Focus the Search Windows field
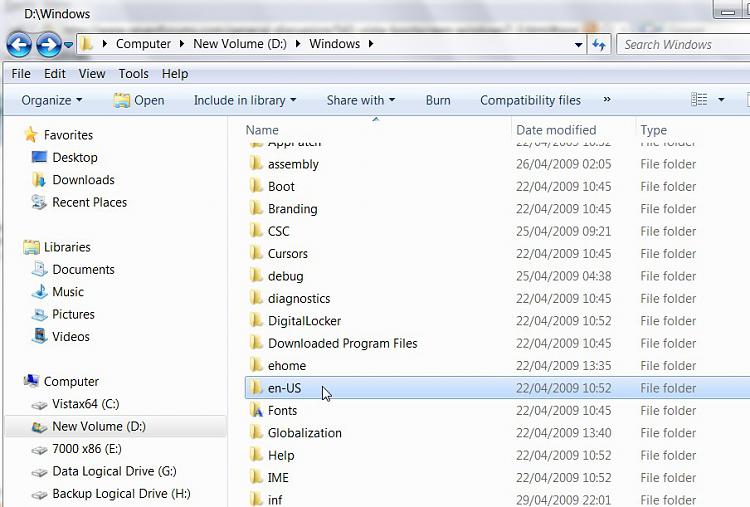Image resolution: width=750 pixels, height=507 pixels. (x=683, y=44)
